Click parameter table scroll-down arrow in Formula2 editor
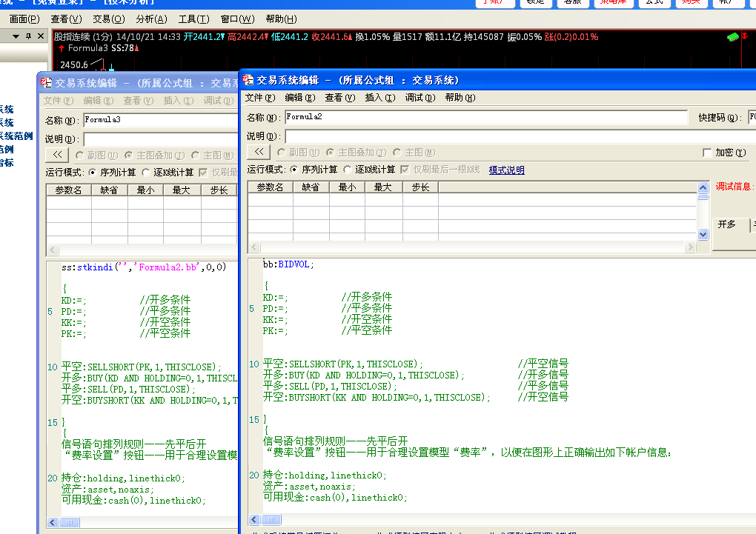756x534 pixels. coord(703,235)
